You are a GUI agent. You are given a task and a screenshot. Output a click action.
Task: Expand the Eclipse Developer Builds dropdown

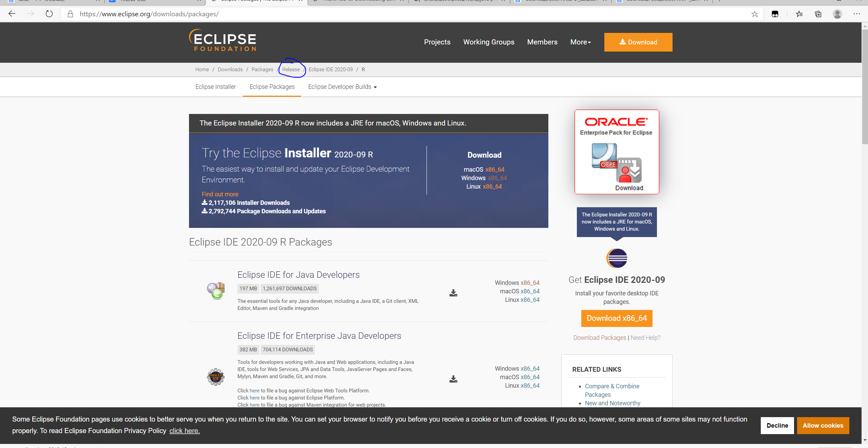click(x=342, y=87)
